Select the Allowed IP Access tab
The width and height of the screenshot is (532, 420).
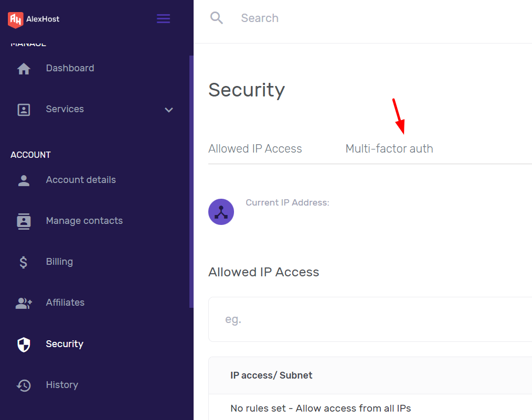pyautogui.click(x=255, y=149)
